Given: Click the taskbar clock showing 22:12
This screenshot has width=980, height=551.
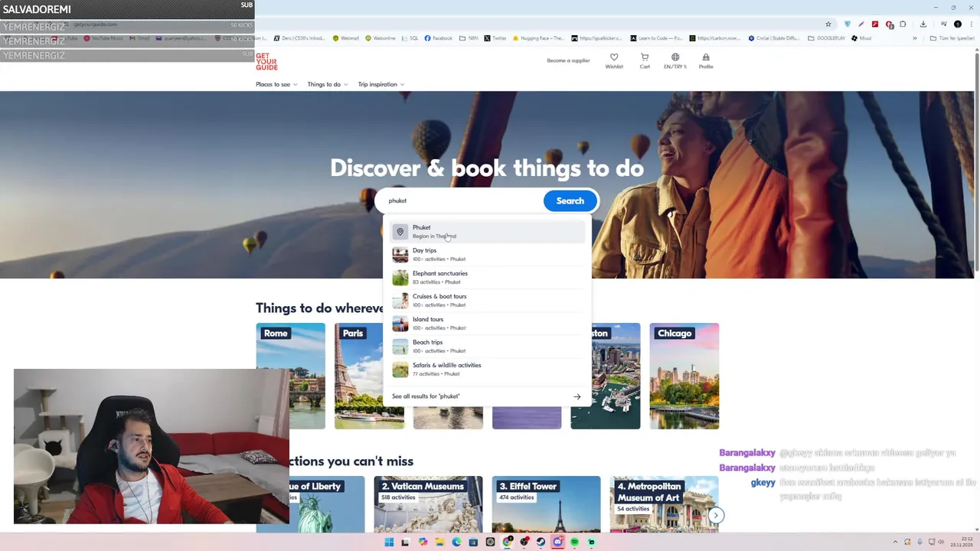Looking at the screenshot, I should point(961,542).
